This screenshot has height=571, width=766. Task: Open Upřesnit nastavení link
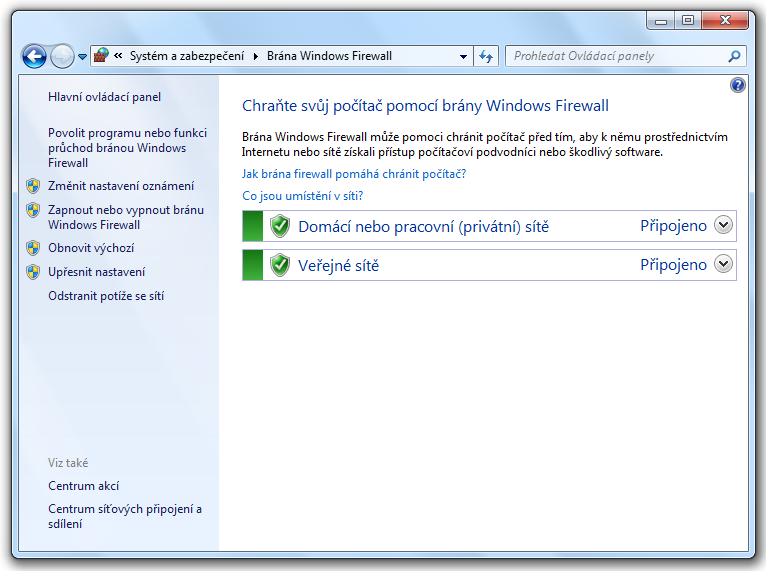96,272
